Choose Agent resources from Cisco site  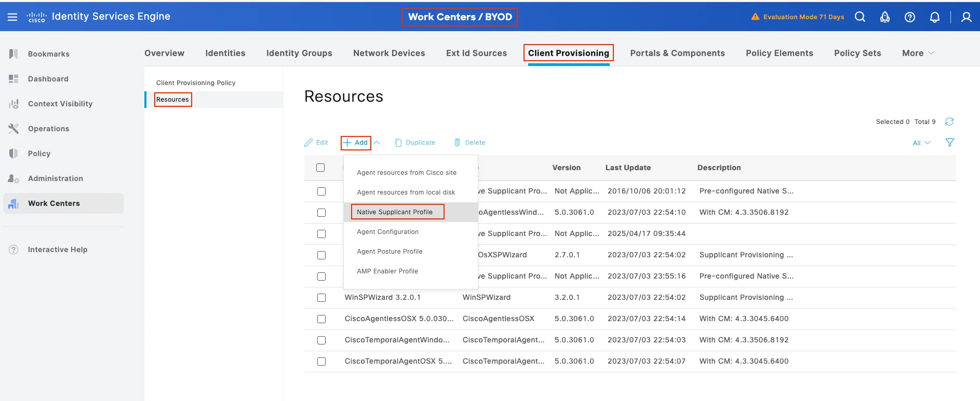tap(407, 173)
